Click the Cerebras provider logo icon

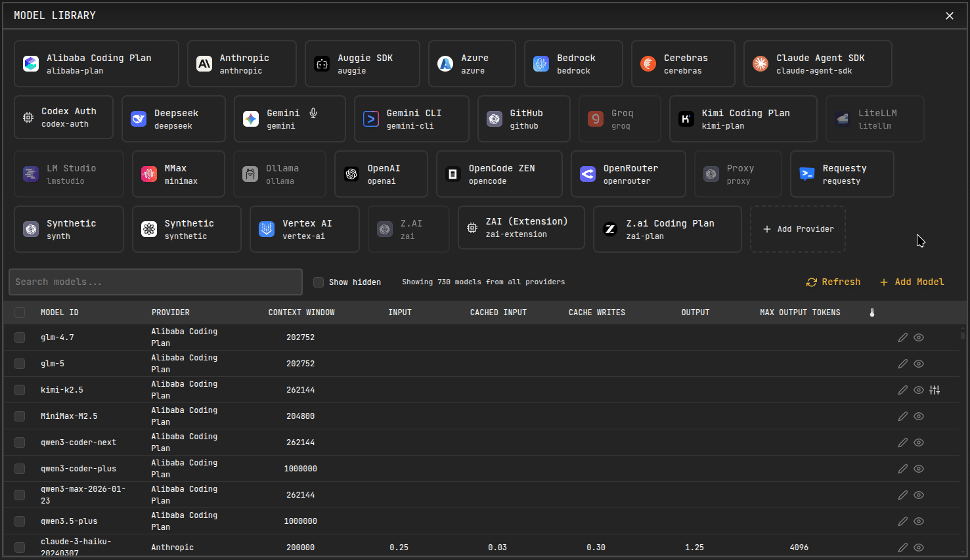[648, 64]
